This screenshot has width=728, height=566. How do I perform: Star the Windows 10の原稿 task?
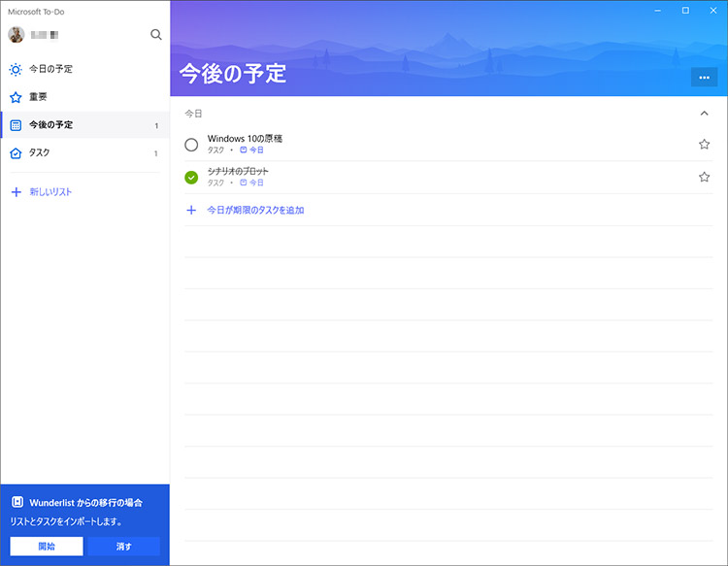point(704,145)
